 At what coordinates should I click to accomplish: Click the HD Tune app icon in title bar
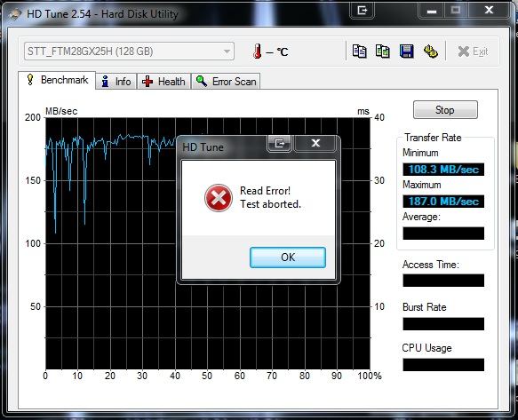[x=15, y=14]
